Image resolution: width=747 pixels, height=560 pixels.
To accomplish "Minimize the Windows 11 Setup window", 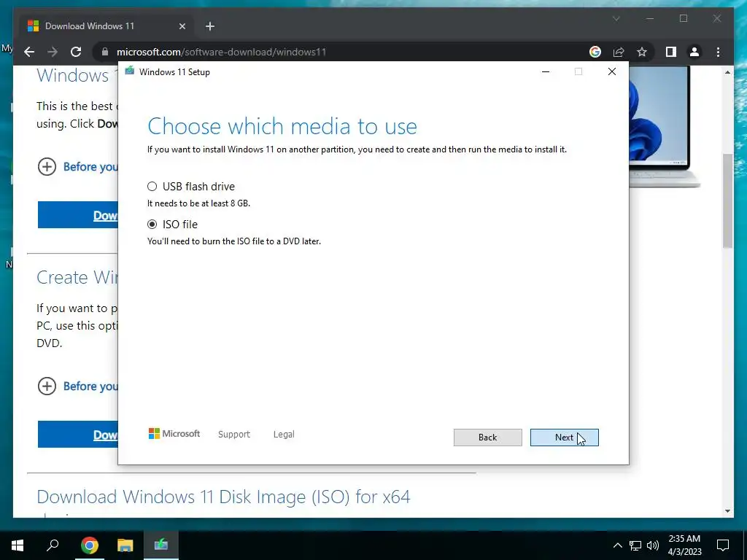I will click(546, 71).
